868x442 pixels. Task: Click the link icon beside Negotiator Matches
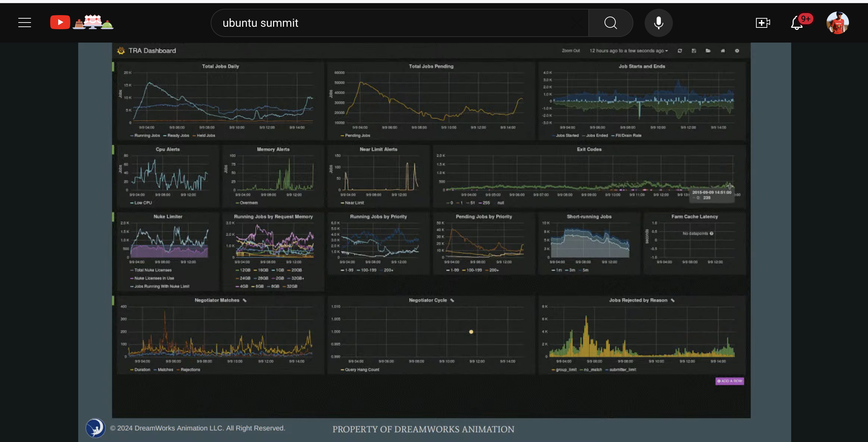(244, 300)
